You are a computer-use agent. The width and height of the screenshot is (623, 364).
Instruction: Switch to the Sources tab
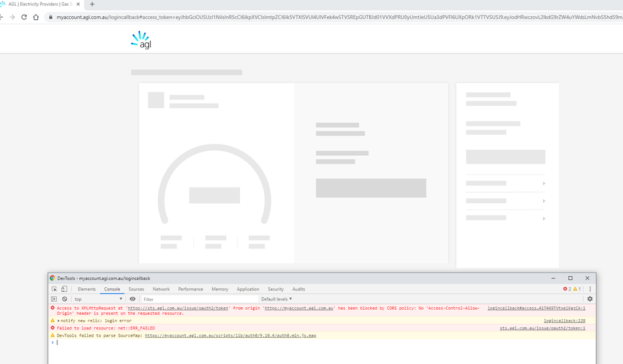(x=136, y=289)
